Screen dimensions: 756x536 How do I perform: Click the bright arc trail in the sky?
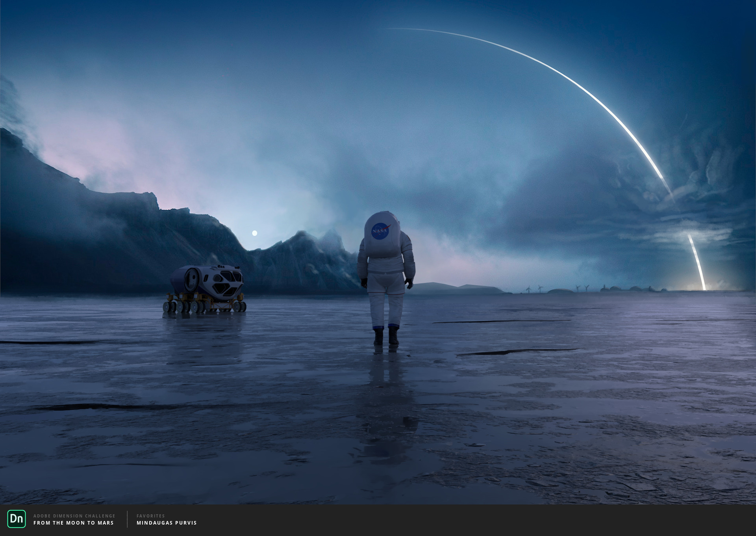[571, 81]
